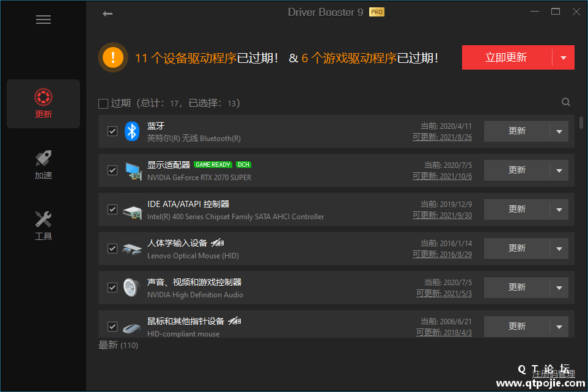Screen dimensions: 588x392
Task: Open the 可更新: 2021/5/3 link
Action: tap(444, 294)
